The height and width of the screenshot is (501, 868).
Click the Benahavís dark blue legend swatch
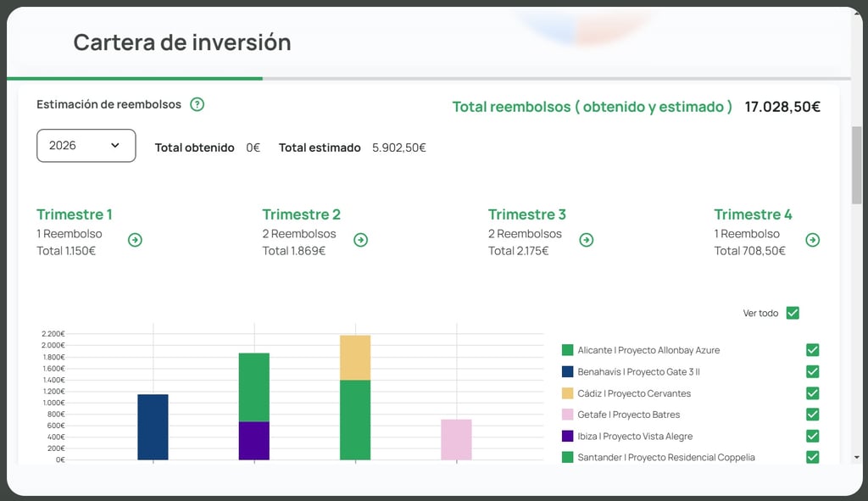pos(567,371)
